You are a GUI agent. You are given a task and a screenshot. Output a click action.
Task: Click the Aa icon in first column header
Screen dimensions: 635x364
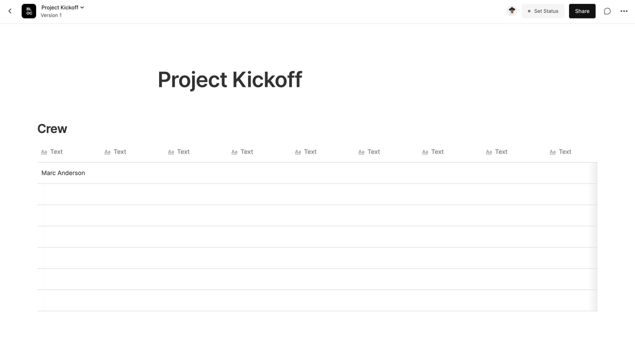point(44,152)
